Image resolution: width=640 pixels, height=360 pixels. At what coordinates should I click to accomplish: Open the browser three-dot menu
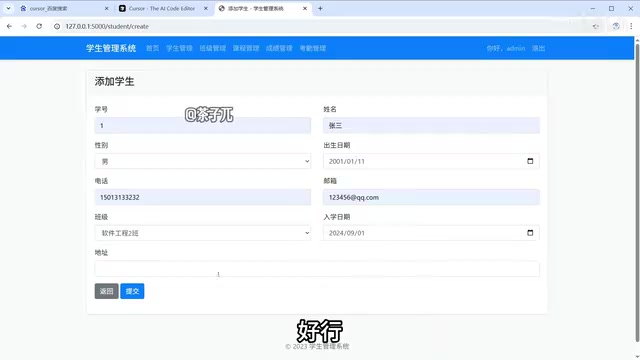(x=631, y=26)
